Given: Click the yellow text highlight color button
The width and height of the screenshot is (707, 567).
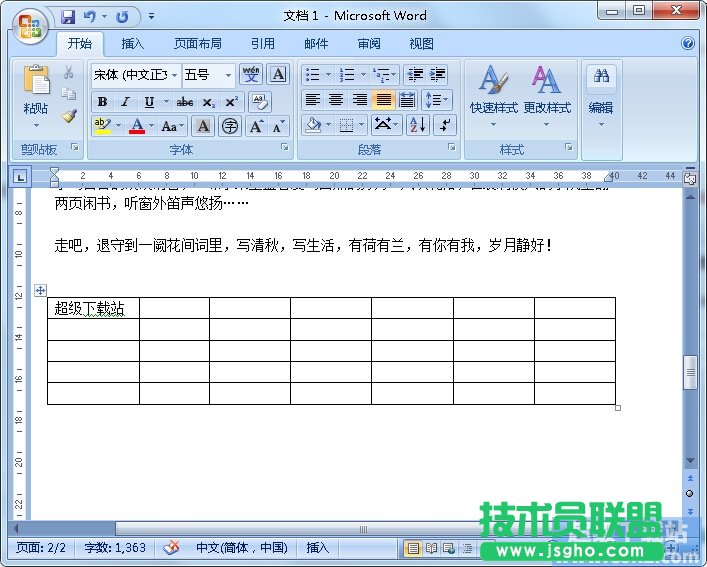Looking at the screenshot, I should pos(101,126).
